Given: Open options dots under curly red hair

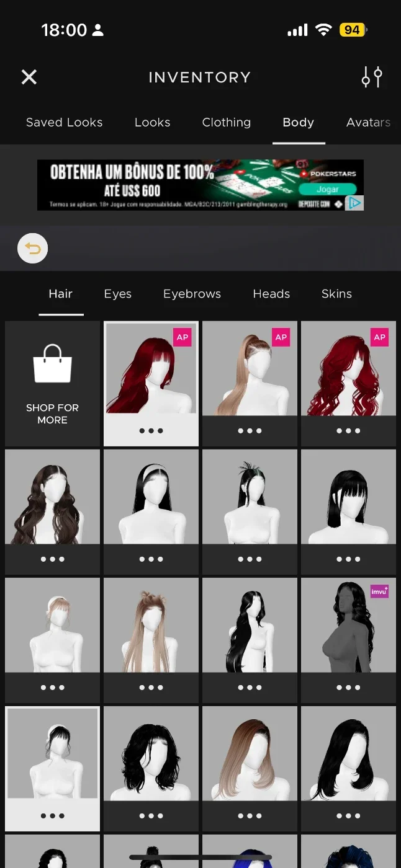Looking at the screenshot, I should [348, 431].
